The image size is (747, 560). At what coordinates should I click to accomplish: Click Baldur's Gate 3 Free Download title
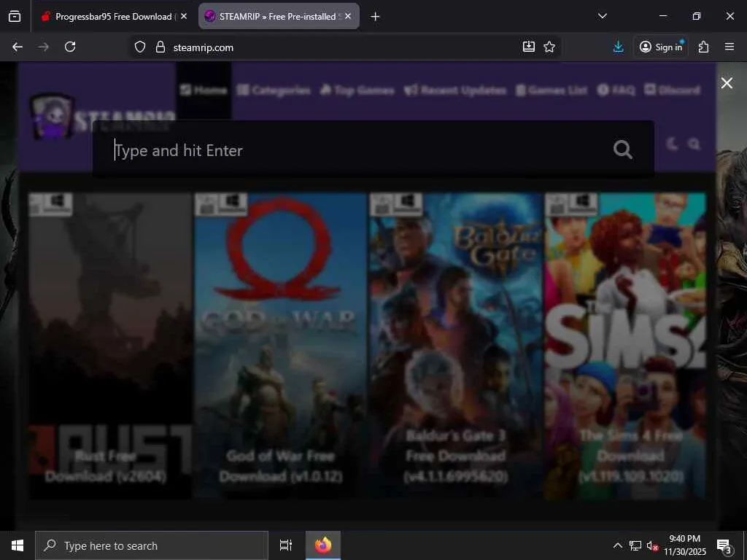click(x=456, y=456)
